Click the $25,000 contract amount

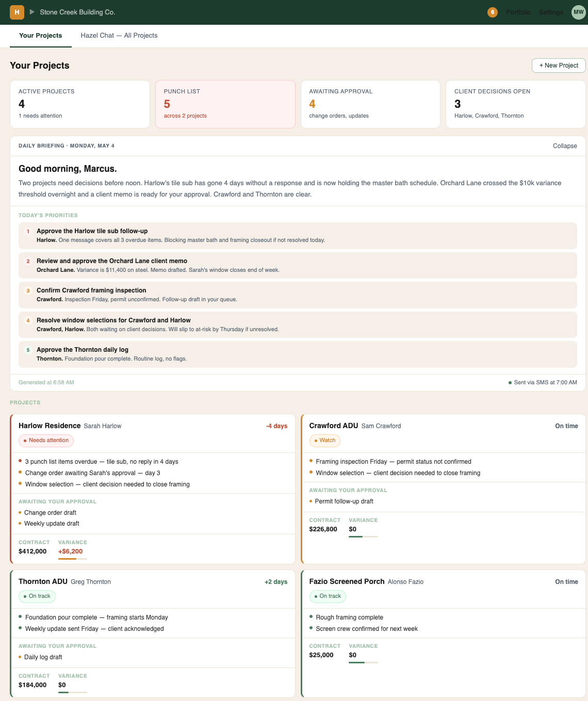click(321, 655)
